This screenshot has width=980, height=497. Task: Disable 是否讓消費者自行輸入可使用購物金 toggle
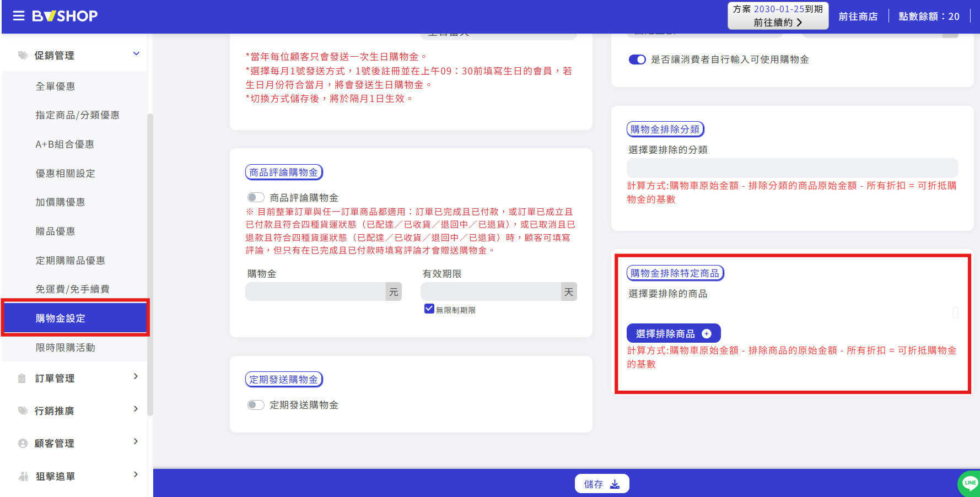pos(637,60)
